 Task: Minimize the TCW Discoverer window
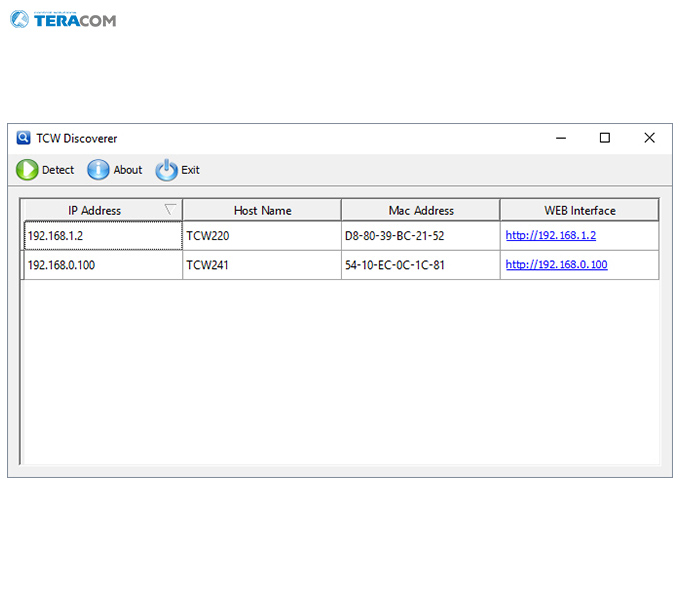pyautogui.click(x=560, y=138)
